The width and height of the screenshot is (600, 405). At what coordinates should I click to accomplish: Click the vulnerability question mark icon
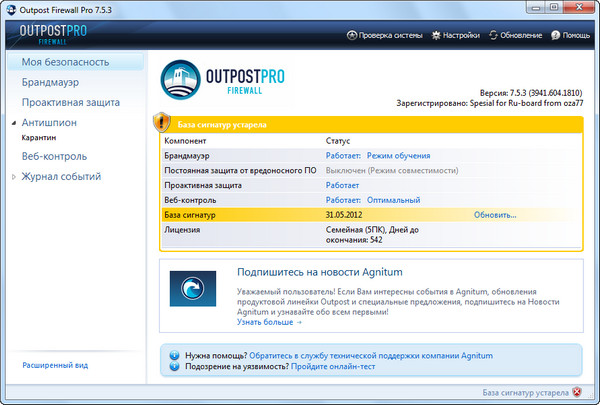point(175,367)
